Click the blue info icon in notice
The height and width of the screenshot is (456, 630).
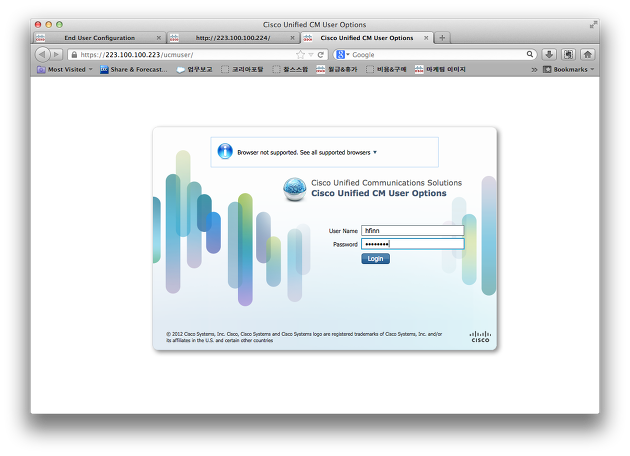coord(225,151)
